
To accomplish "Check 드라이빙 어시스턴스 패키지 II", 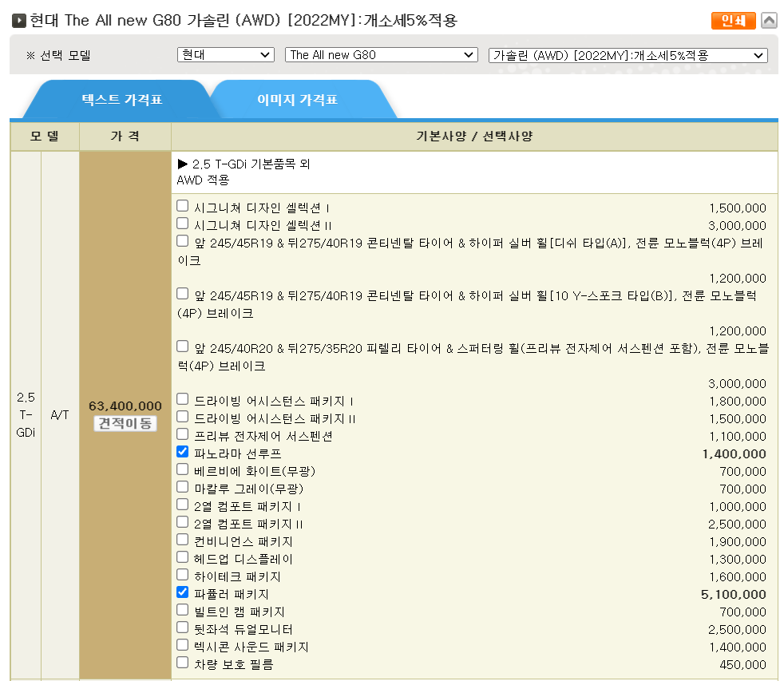I will [183, 417].
